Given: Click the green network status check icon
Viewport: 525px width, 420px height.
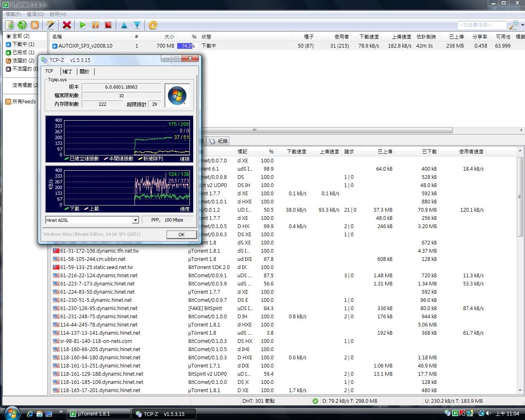Looking at the screenshot, I should pos(315,401).
